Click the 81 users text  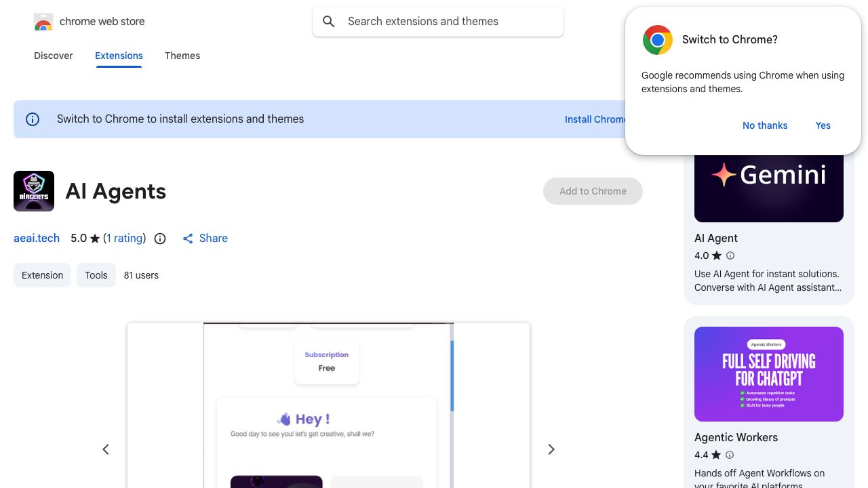(141, 275)
